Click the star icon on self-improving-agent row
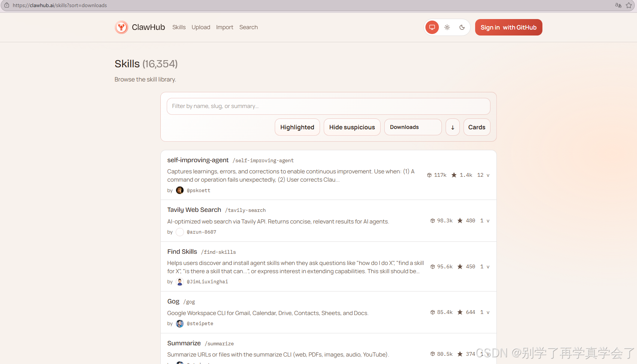The height and width of the screenshot is (364, 637). click(454, 175)
